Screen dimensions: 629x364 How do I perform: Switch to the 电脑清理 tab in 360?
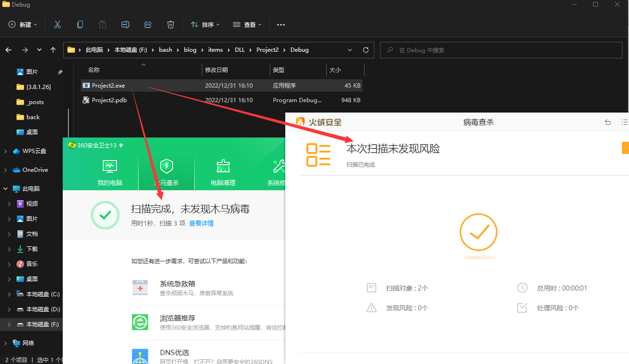point(223,171)
